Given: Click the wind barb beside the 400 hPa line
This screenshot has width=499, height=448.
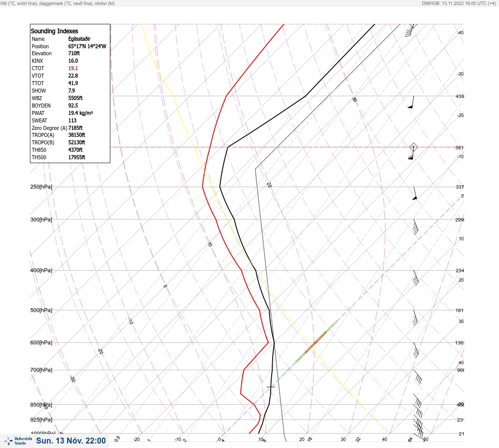Looking at the screenshot, I should point(415,278).
